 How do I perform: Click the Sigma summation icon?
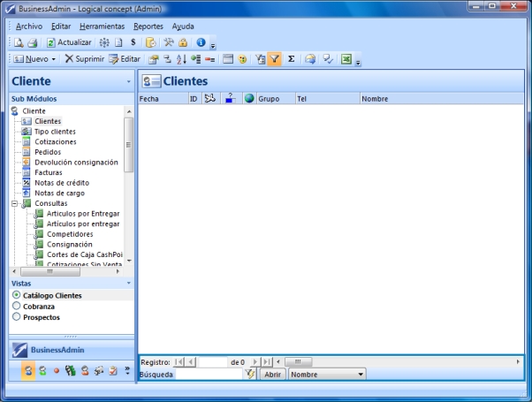pos(292,59)
